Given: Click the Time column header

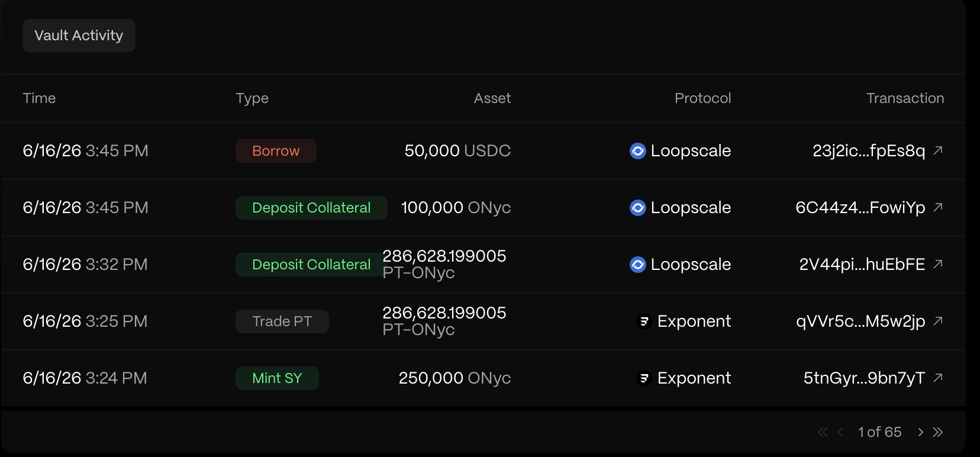Looking at the screenshot, I should coord(39,98).
